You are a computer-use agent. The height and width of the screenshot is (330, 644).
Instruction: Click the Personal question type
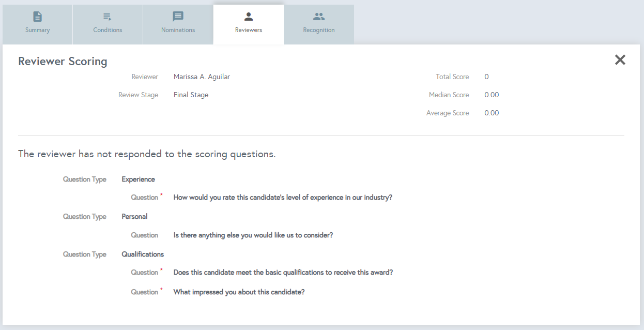click(x=134, y=217)
